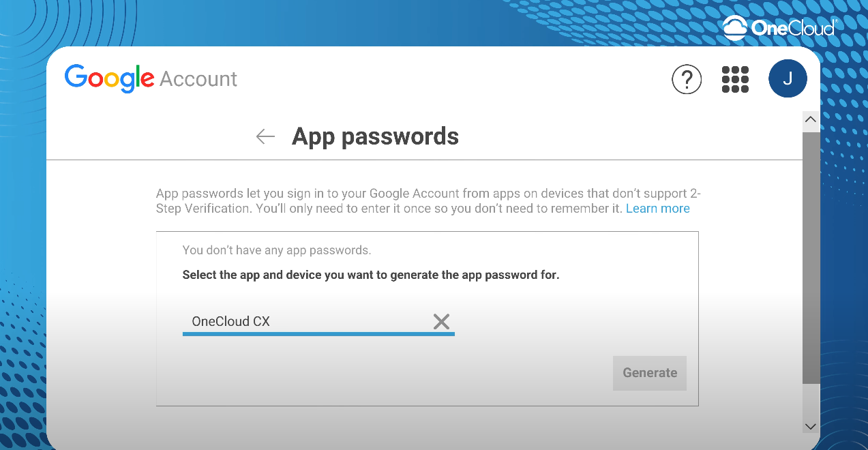This screenshot has height=450, width=868.
Task: Click the Account text beside Google logo
Action: pyautogui.click(x=198, y=79)
